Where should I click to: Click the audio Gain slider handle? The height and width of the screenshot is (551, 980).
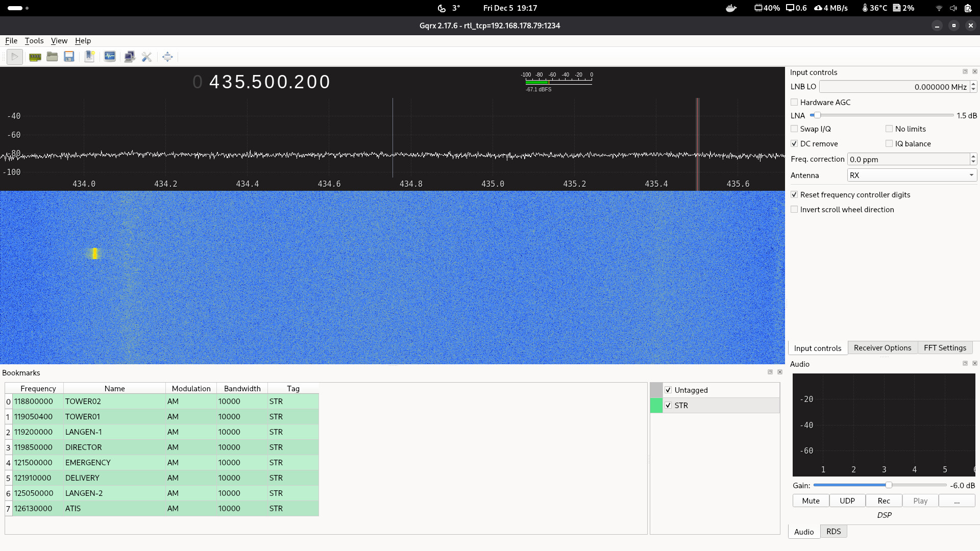(x=889, y=485)
